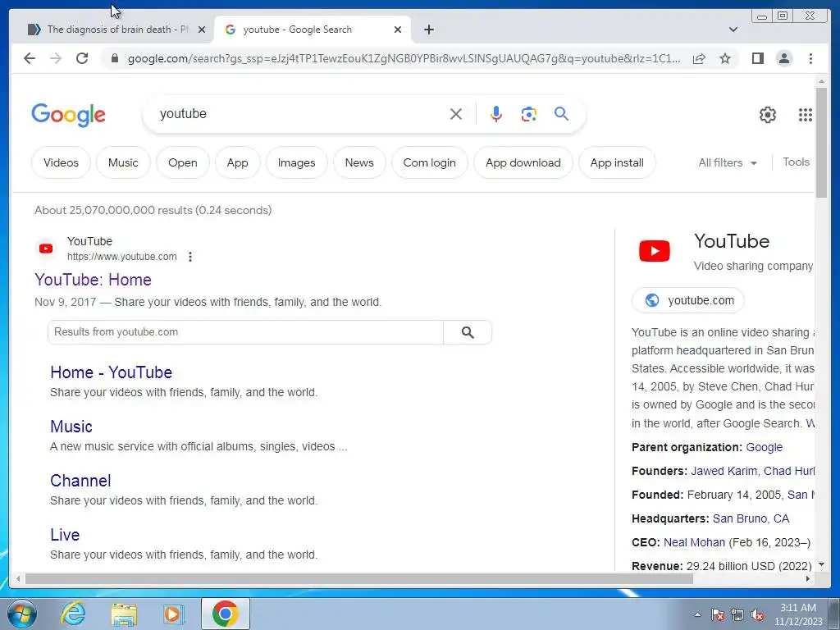Viewport: 840px width, 630px height.
Task: Open the San Bruno, CA headquarters link
Action: [x=751, y=518]
